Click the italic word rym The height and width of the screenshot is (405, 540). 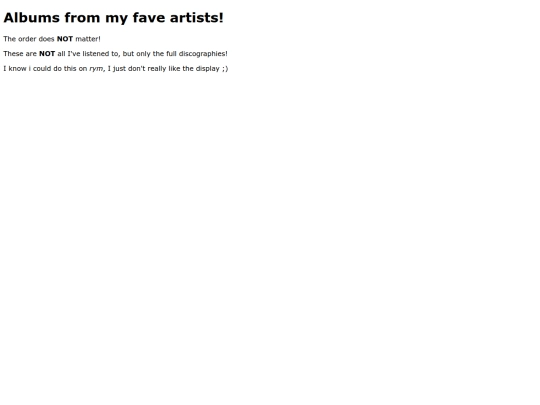point(96,69)
